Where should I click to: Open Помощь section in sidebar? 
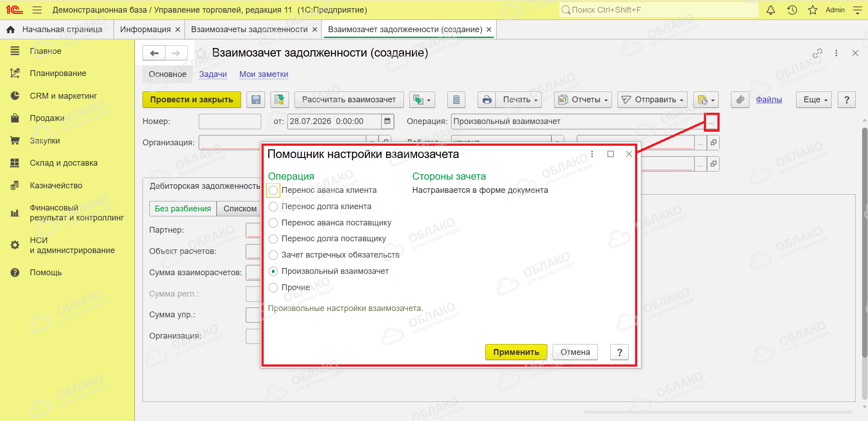coord(46,273)
